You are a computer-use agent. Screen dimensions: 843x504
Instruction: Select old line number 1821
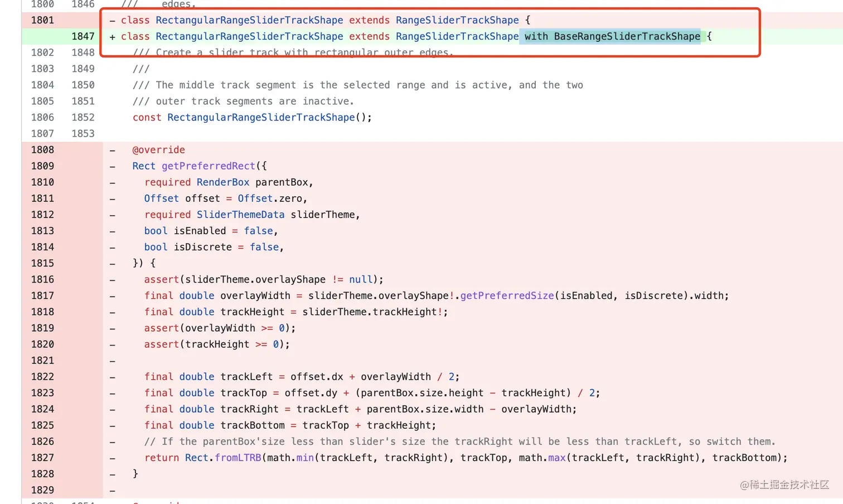coord(42,360)
